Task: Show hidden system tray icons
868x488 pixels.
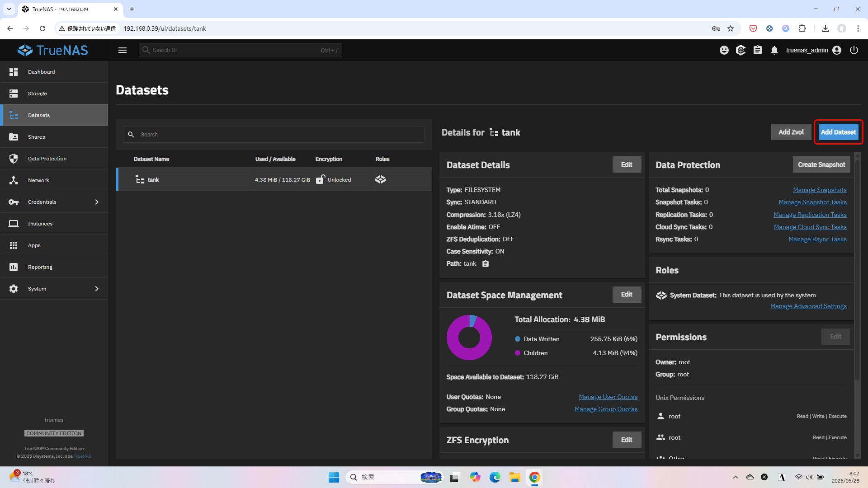Action: [736, 477]
